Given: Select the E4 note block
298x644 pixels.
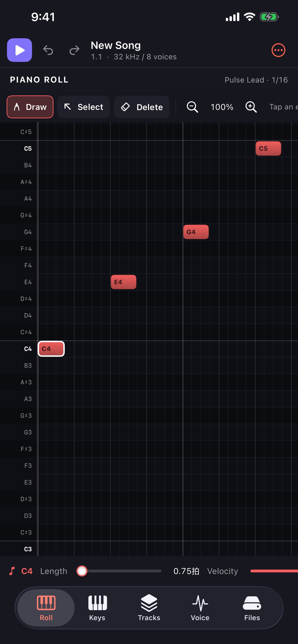Looking at the screenshot, I should pos(124,282).
